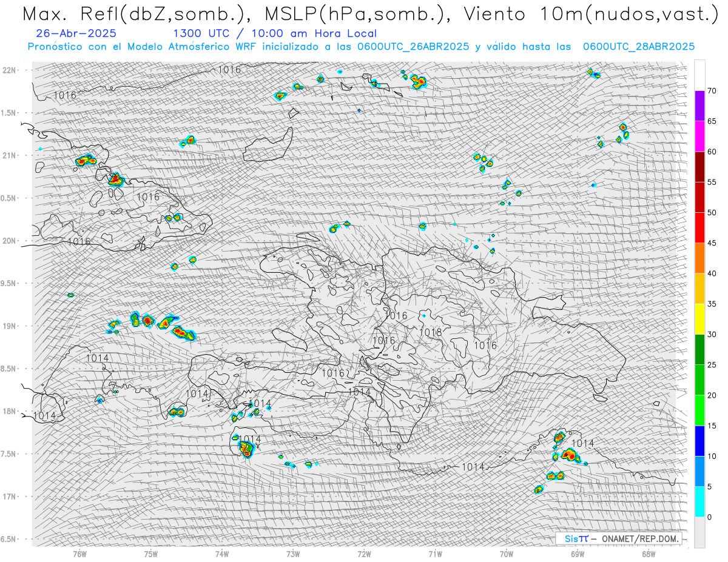Click the 19N latitude axis label
Image resolution: width=728 pixels, height=562 pixels.
tap(9, 326)
